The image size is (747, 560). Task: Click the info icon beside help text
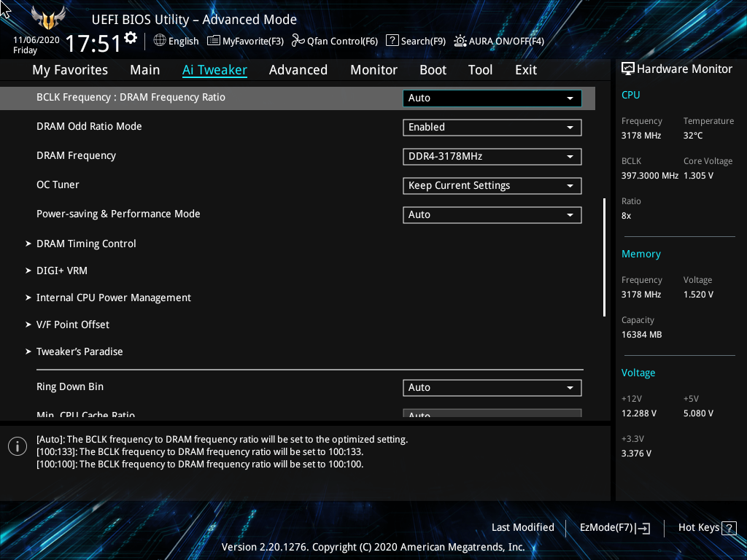click(18, 446)
